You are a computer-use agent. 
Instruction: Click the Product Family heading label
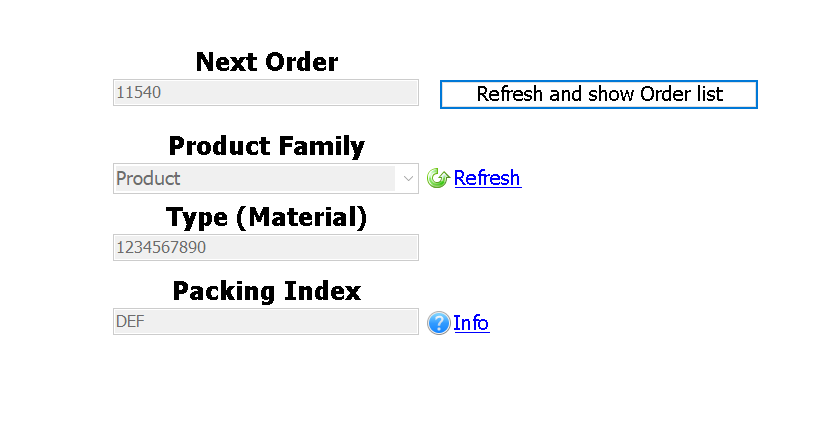[266, 146]
